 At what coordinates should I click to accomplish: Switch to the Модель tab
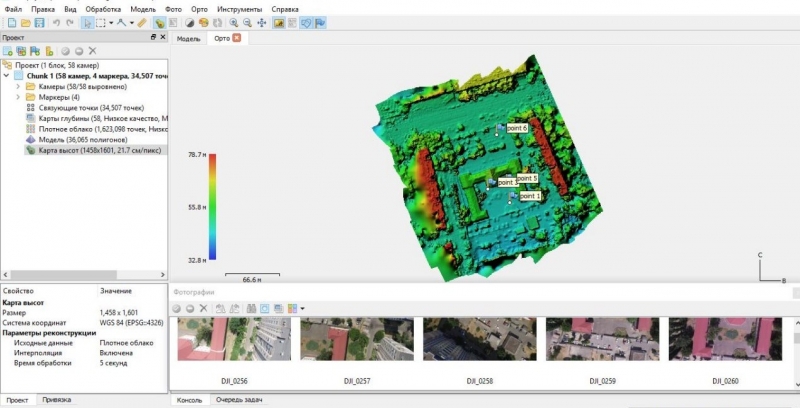(188, 38)
